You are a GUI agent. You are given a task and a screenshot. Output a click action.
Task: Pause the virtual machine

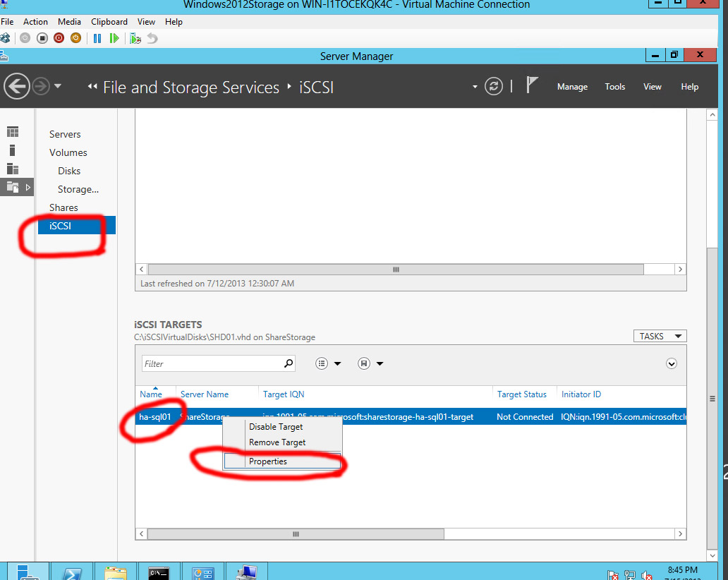coord(97,37)
